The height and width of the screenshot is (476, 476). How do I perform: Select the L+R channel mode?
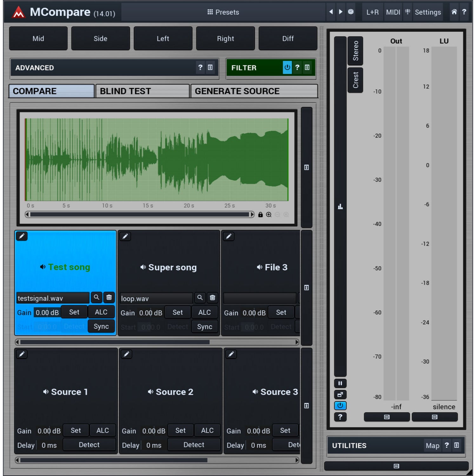[373, 12]
